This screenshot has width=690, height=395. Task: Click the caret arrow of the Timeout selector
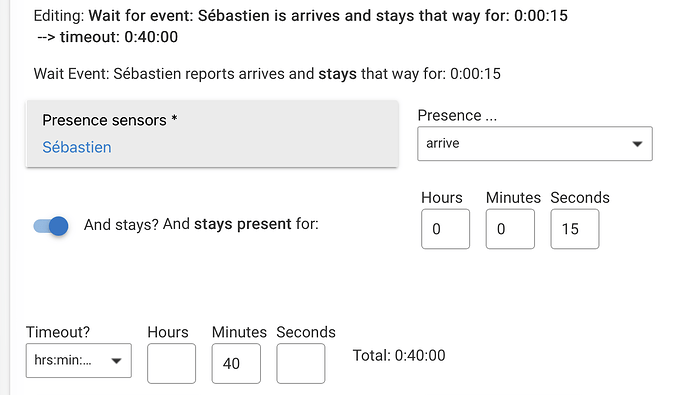pos(116,361)
